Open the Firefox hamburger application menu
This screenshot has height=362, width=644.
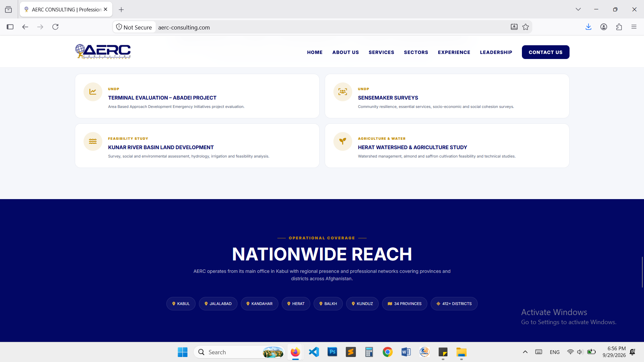point(634,27)
